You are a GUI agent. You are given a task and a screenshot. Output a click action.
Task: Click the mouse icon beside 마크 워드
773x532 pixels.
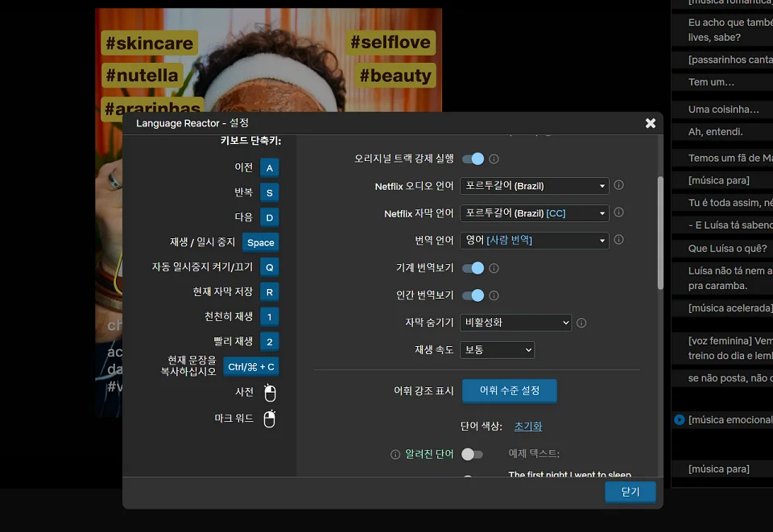[x=270, y=419]
